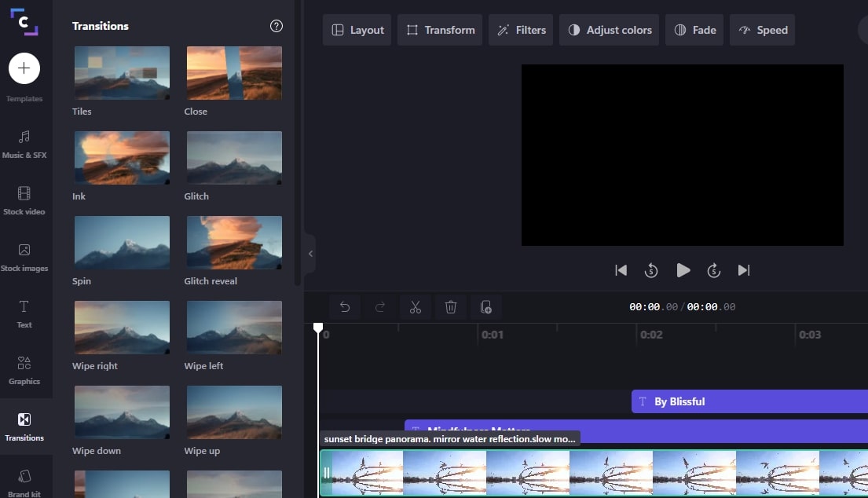Screen dimensions: 868x498
Task: Delete the selected clip using the trash icon
Action: click(451, 306)
